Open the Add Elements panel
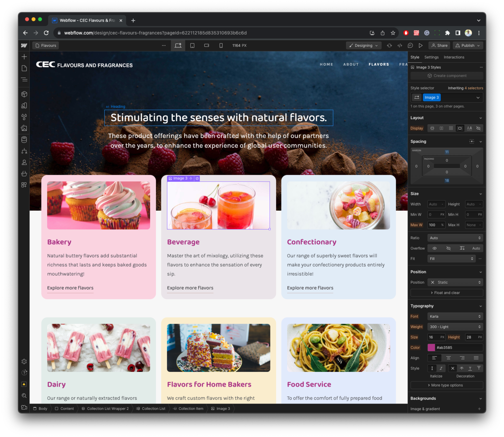 click(24, 57)
